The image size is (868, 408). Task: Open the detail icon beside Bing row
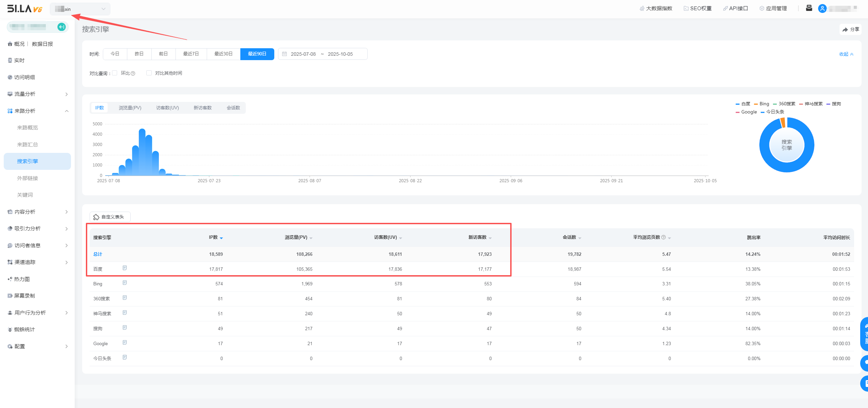pyautogui.click(x=125, y=283)
